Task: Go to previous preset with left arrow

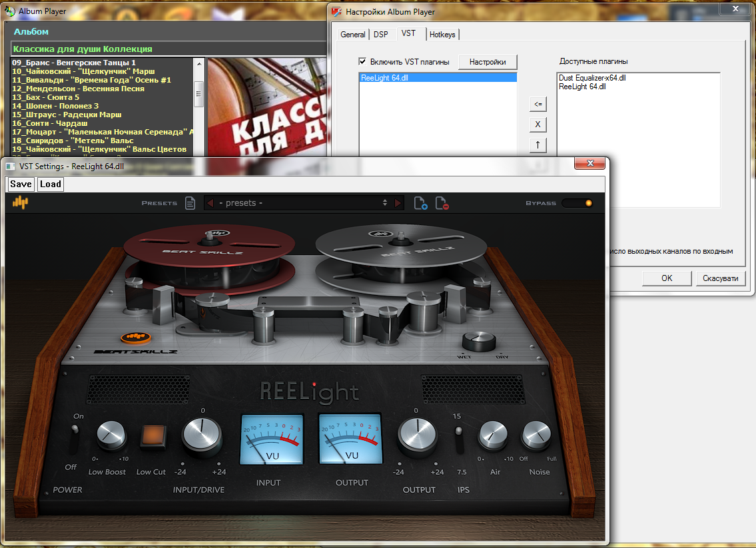Action: point(210,203)
